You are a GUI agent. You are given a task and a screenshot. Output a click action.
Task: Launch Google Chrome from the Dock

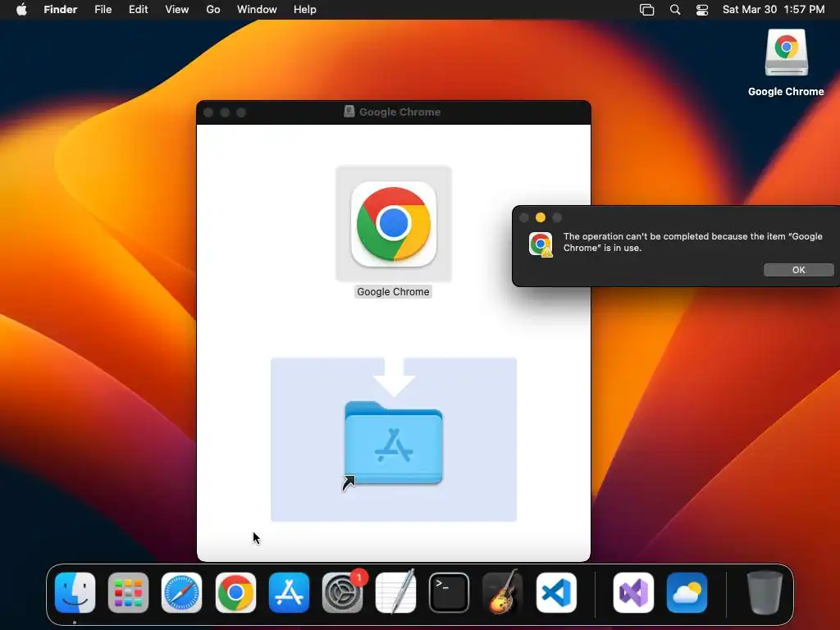pos(235,592)
